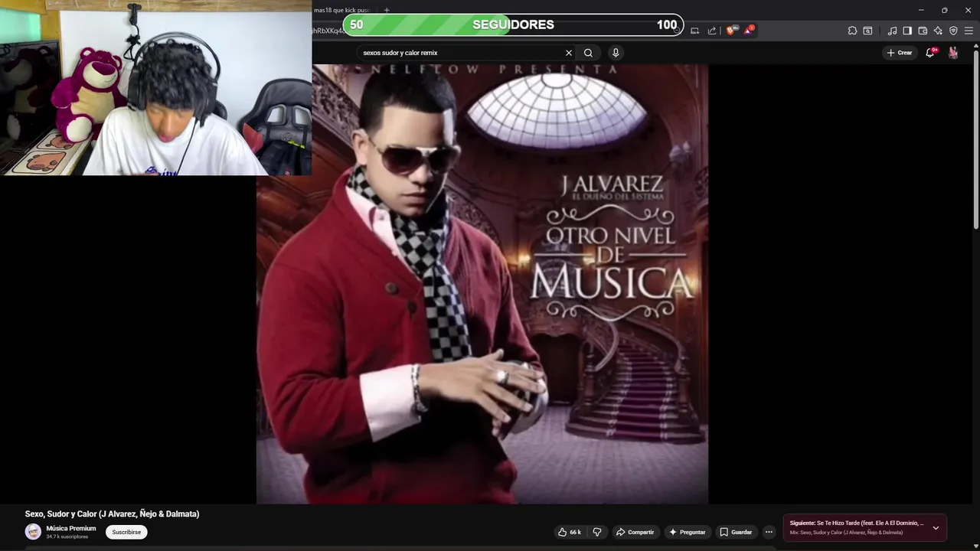
Task: Start voice search with microphone icon
Action: [x=616, y=53]
